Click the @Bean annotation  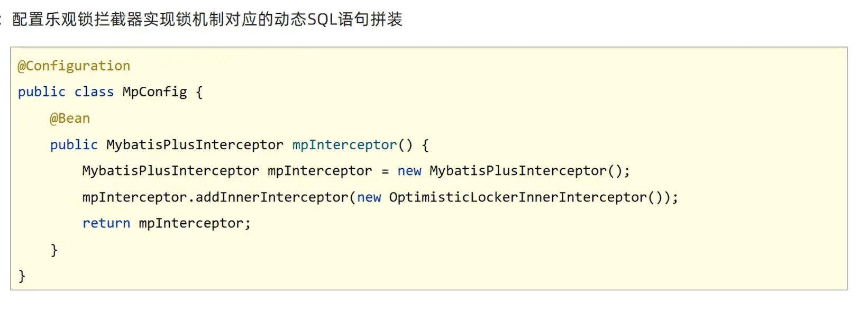(x=70, y=118)
